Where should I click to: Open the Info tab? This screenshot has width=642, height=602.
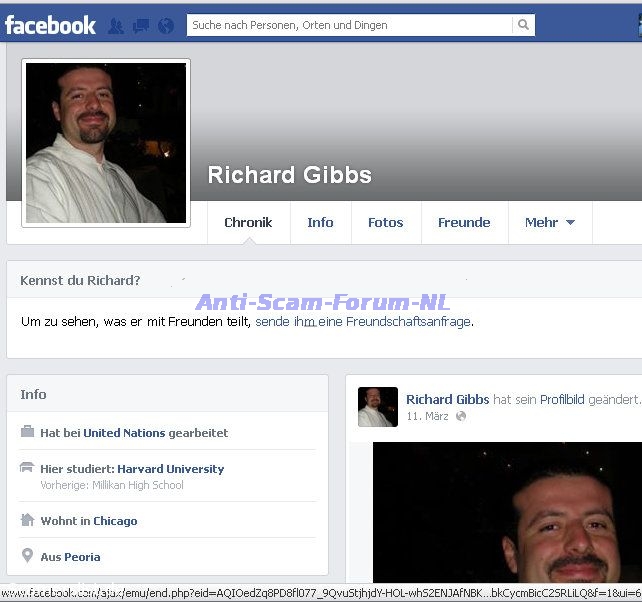pyautogui.click(x=320, y=223)
